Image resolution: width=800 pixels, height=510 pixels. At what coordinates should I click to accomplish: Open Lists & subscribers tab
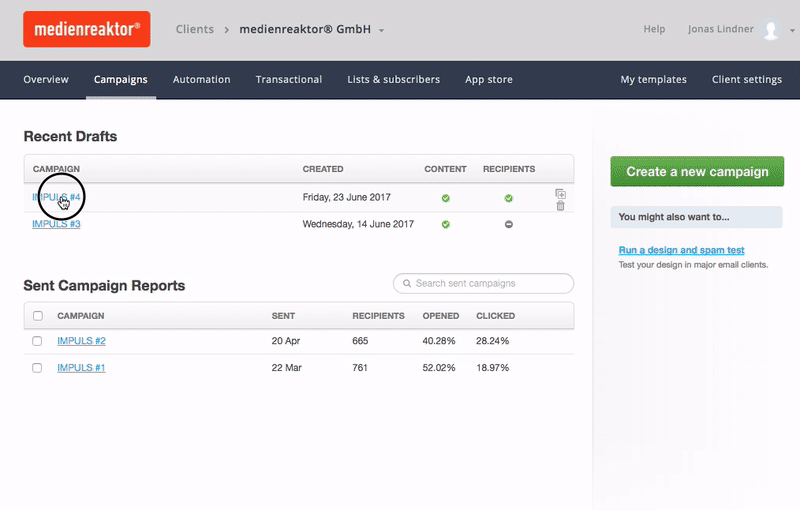(x=393, y=80)
